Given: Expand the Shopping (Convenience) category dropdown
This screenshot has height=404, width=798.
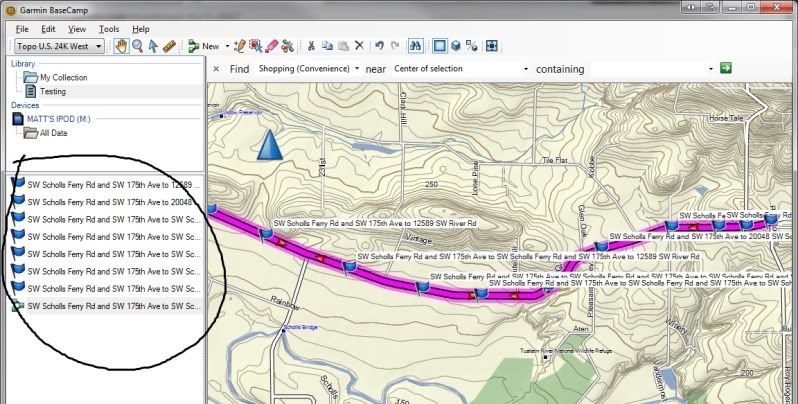Looking at the screenshot, I should pos(308,69).
